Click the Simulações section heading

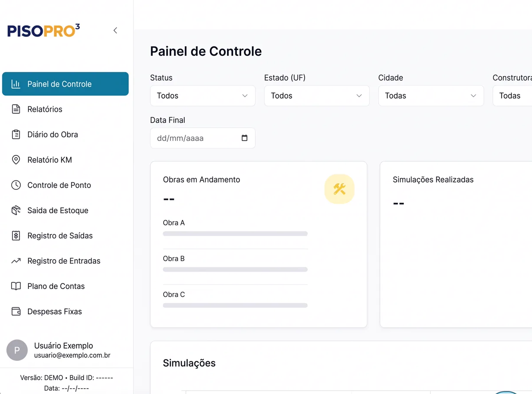[189, 363]
